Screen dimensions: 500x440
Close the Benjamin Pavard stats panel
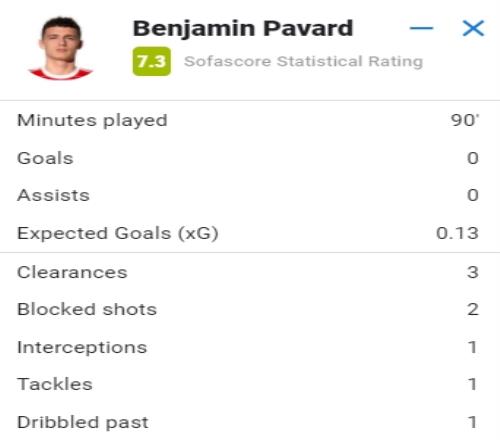click(x=473, y=28)
